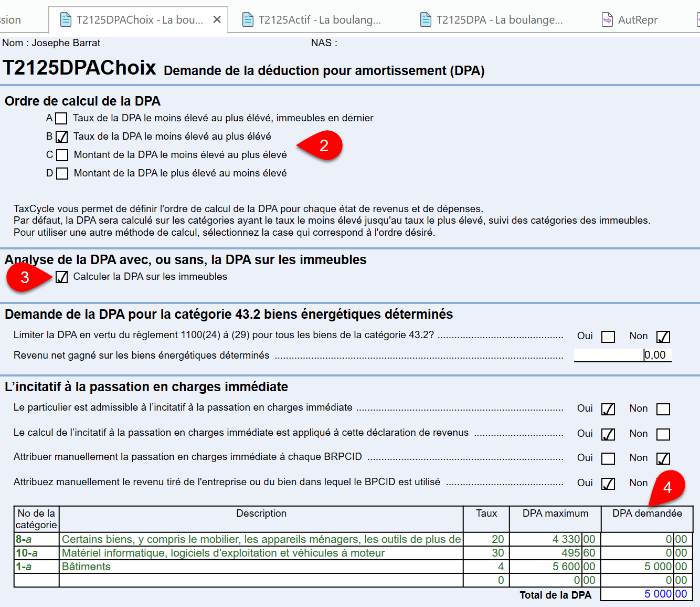This screenshot has width=700, height=607.
Task: Open category 8-a link
Action: [x=24, y=539]
